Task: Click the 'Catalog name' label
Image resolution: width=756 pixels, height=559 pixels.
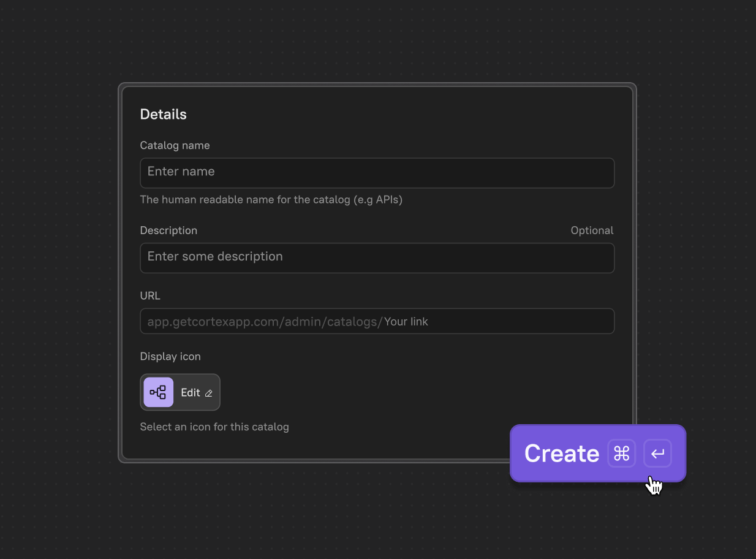Action: [175, 145]
